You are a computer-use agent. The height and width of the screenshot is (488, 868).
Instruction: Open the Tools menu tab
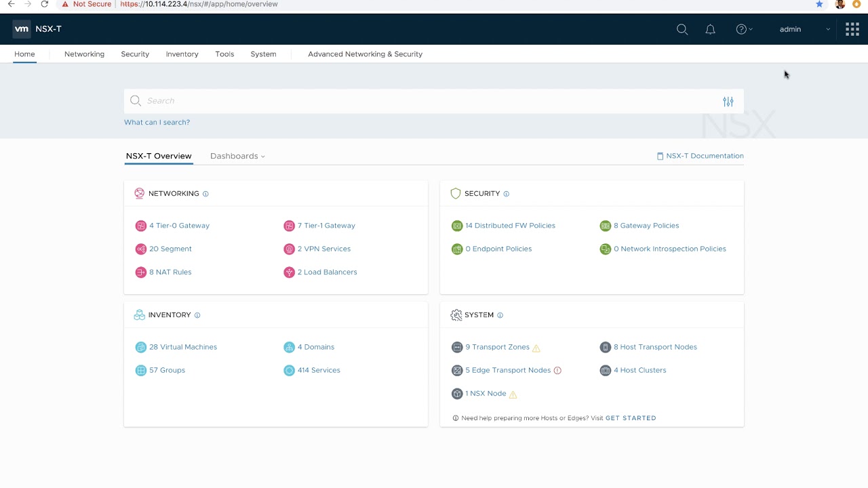pyautogui.click(x=224, y=54)
